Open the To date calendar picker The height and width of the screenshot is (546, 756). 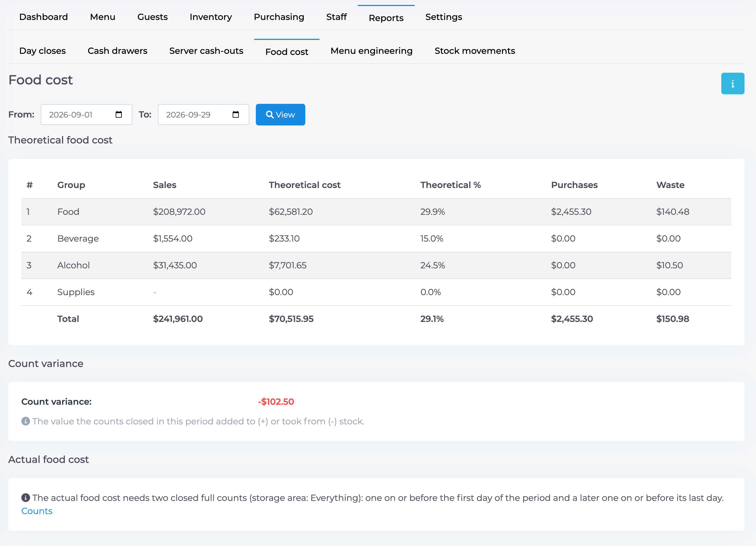[x=236, y=115]
